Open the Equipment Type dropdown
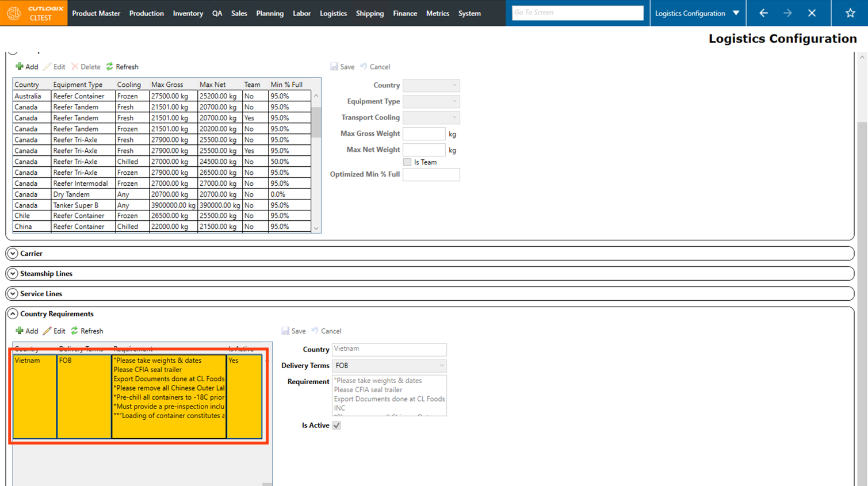Viewport: 868px width, 486px height. pos(454,101)
